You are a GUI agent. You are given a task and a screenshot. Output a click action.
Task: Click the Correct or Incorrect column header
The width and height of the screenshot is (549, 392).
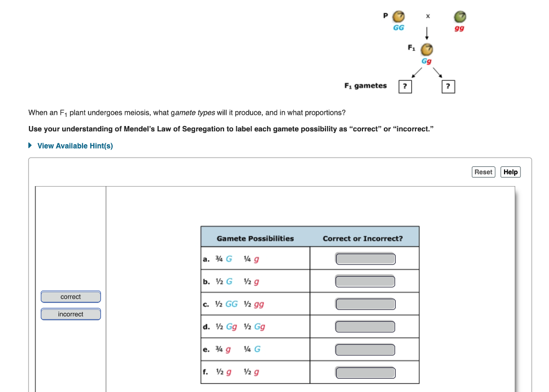point(362,236)
